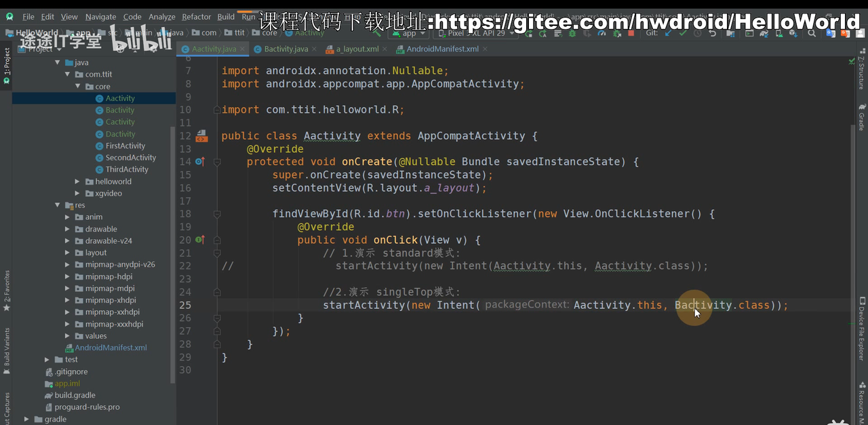Open the Refactor menu

(196, 17)
